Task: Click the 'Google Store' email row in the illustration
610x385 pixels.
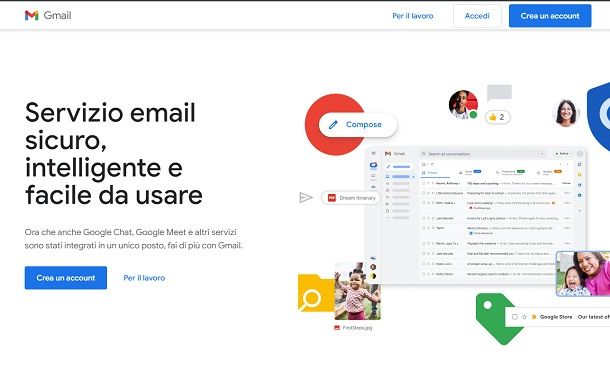Action: (x=557, y=317)
